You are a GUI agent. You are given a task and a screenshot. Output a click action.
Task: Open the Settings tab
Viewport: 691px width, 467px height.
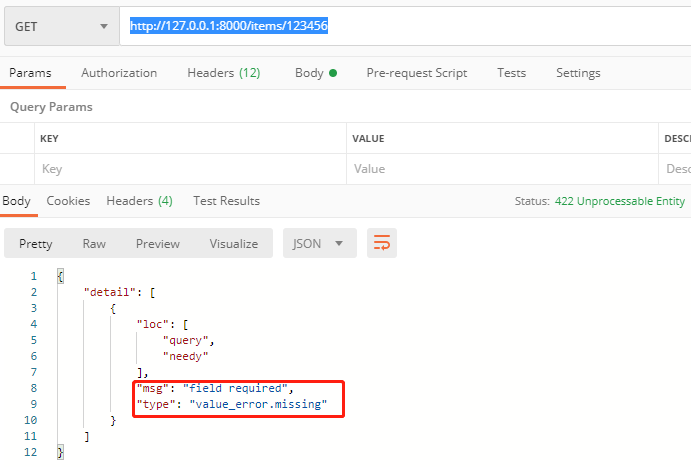click(578, 73)
